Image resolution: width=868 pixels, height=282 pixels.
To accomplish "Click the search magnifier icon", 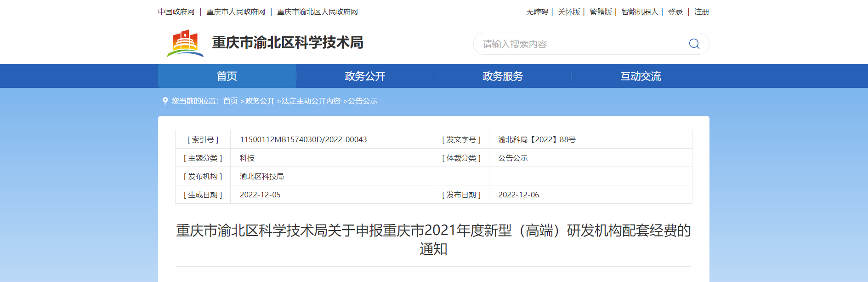I will [694, 44].
